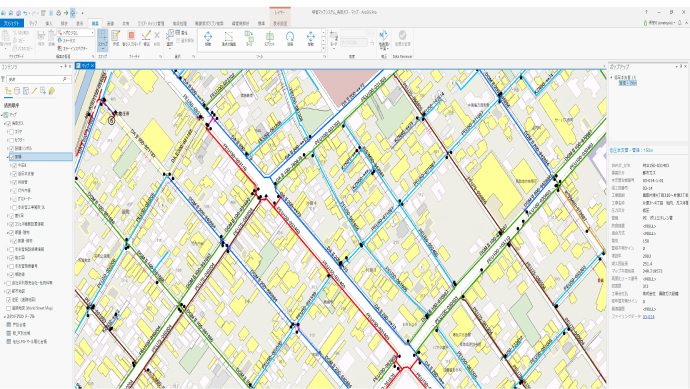
Task: Show contents by data source icon
Action: pyautogui.click(x=17, y=91)
